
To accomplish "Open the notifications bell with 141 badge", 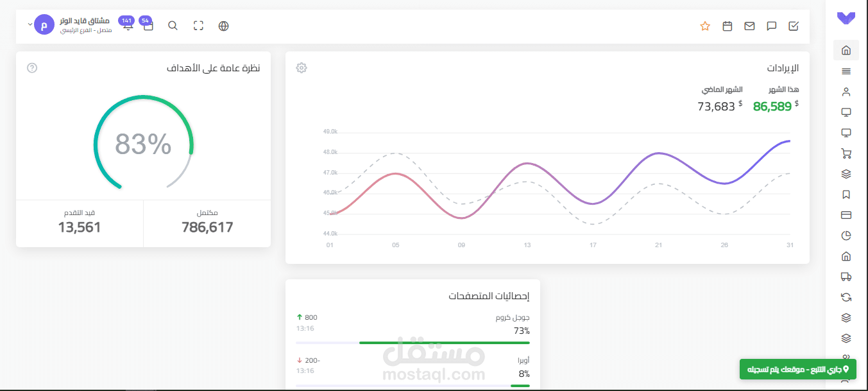I will [x=127, y=24].
